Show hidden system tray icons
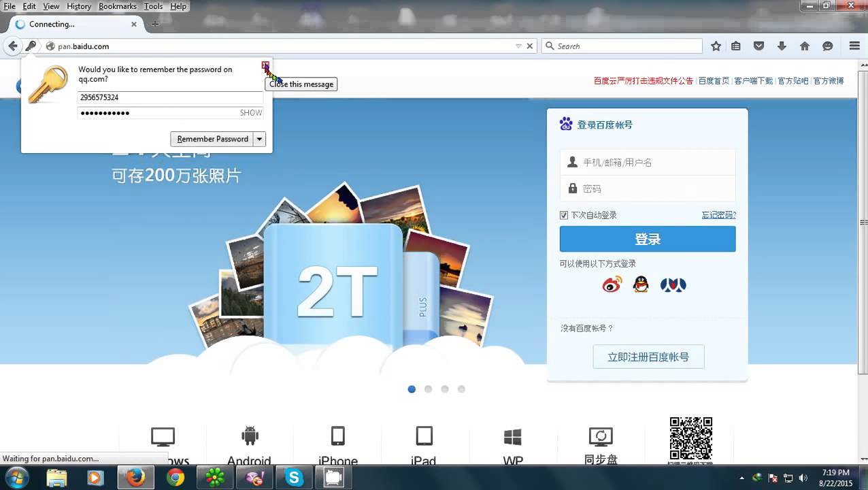The height and width of the screenshot is (490, 868). click(x=741, y=478)
